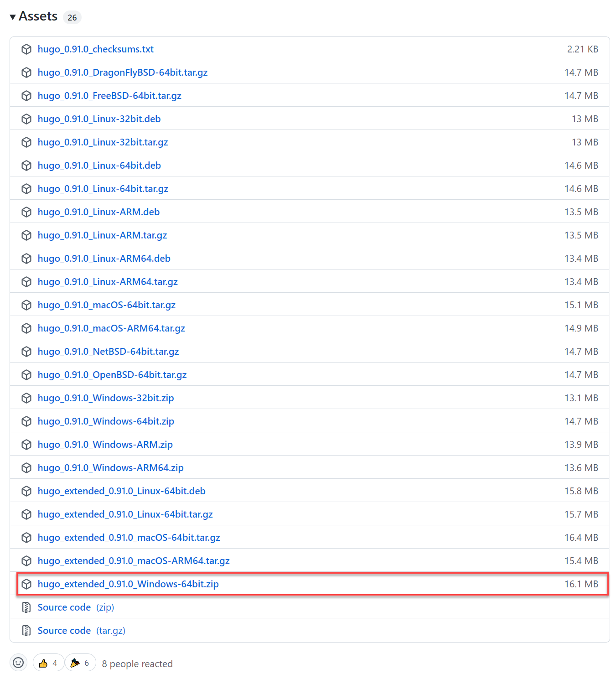Screen dimensions: 616x679
Task: Download hugo_0.91.0_Linux-ARM.deb
Action: tap(99, 212)
